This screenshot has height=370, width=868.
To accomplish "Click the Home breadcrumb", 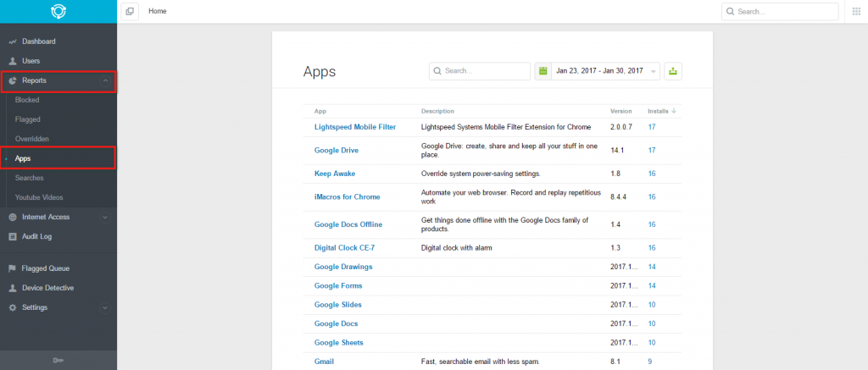I will pyautogui.click(x=157, y=11).
